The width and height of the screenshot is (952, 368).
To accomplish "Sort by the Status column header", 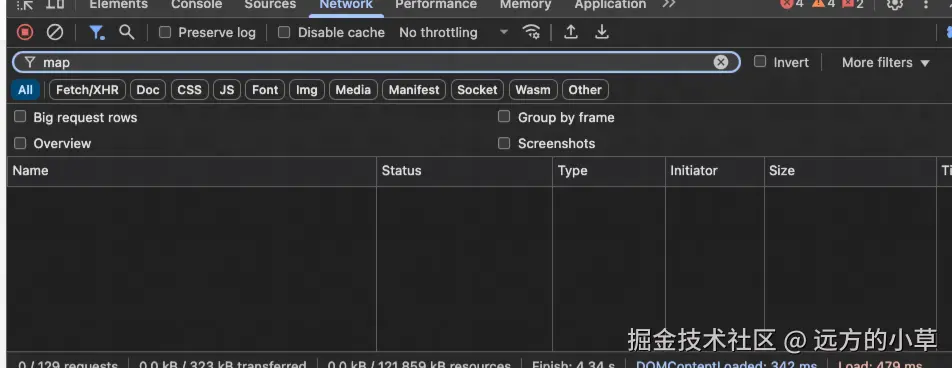I will click(x=464, y=171).
